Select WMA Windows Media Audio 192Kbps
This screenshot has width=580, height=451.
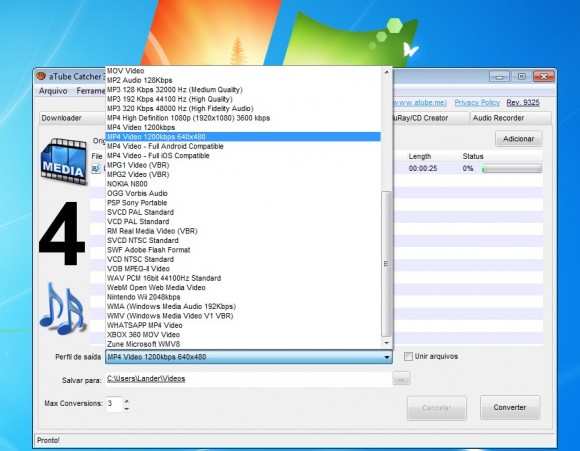point(243,307)
